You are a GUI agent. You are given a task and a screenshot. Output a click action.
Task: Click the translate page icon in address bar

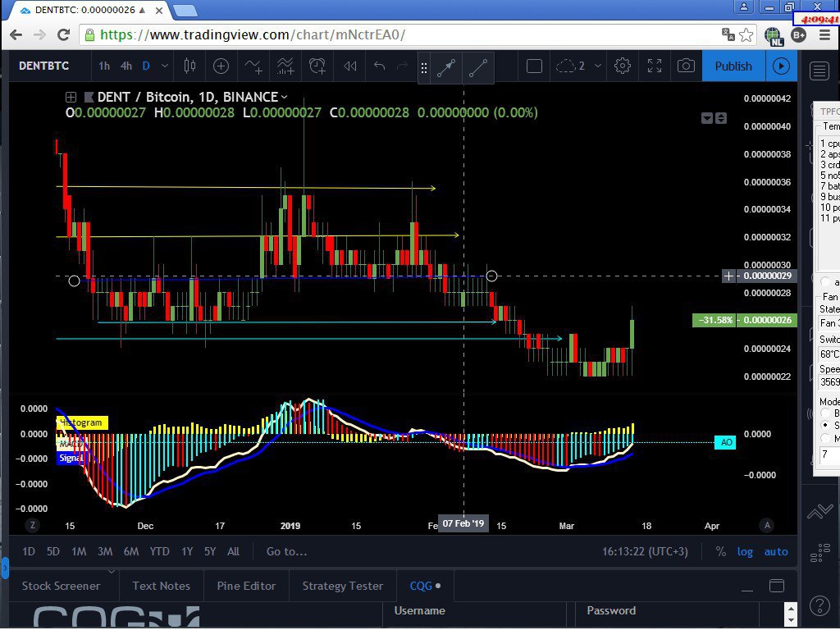tap(728, 34)
